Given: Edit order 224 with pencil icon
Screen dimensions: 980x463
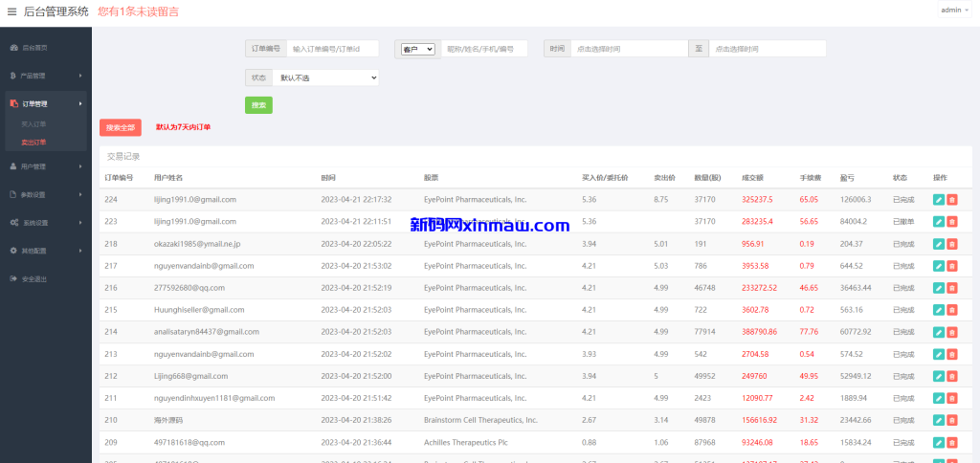Looking at the screenshot, I should 938,200.
